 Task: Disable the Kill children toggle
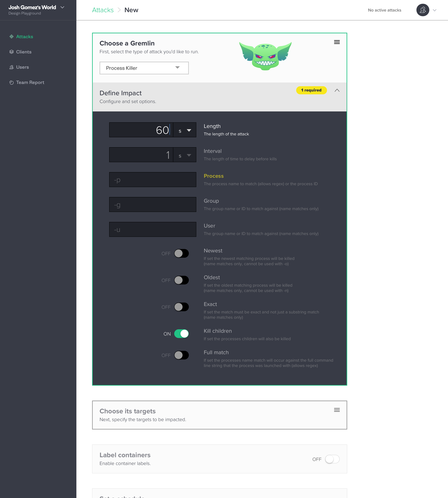coord(181,334)
